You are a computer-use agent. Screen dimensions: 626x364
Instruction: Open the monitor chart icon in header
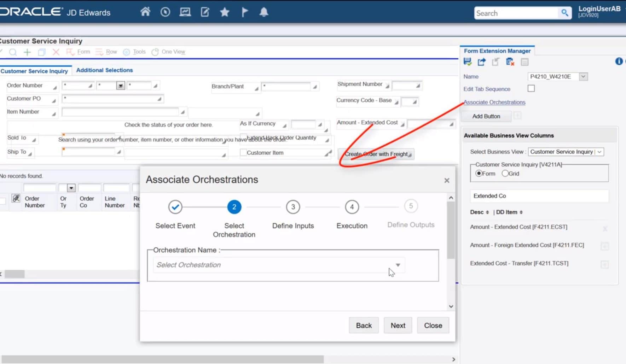(x=185, y=12)
